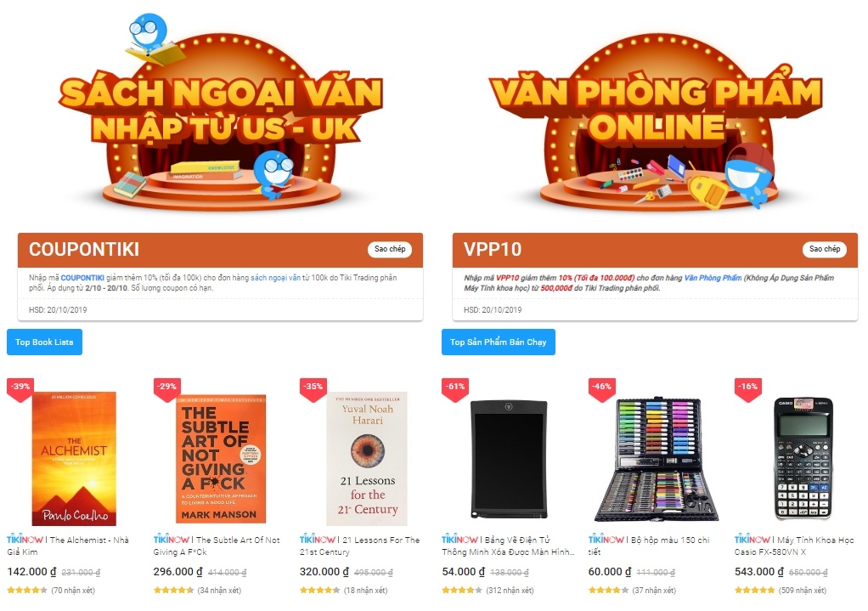Open The Alchemist book cover
868x611 pixels.
[x=74, y=459]
